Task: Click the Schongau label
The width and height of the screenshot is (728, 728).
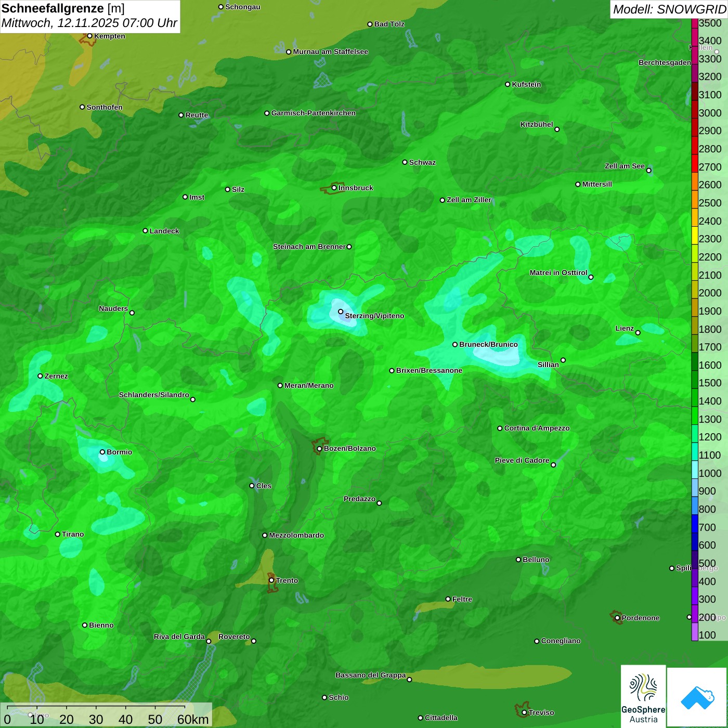Action: (242, 7)
